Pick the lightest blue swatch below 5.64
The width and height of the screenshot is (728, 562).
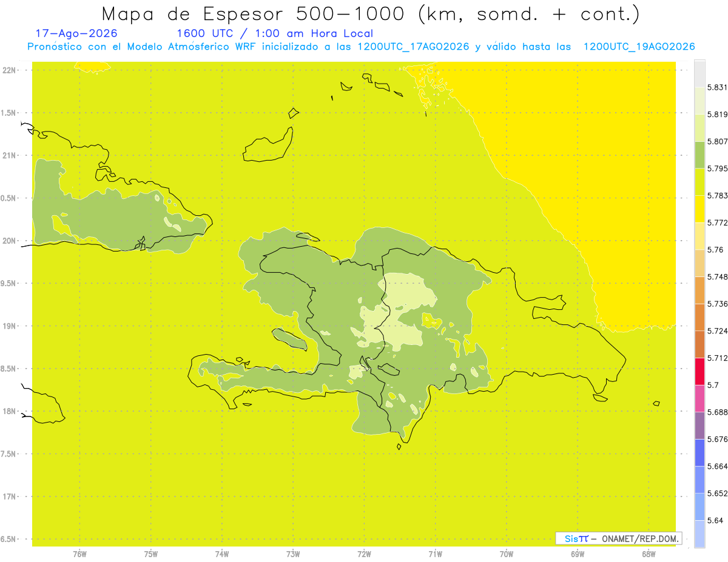coord(699,534)
